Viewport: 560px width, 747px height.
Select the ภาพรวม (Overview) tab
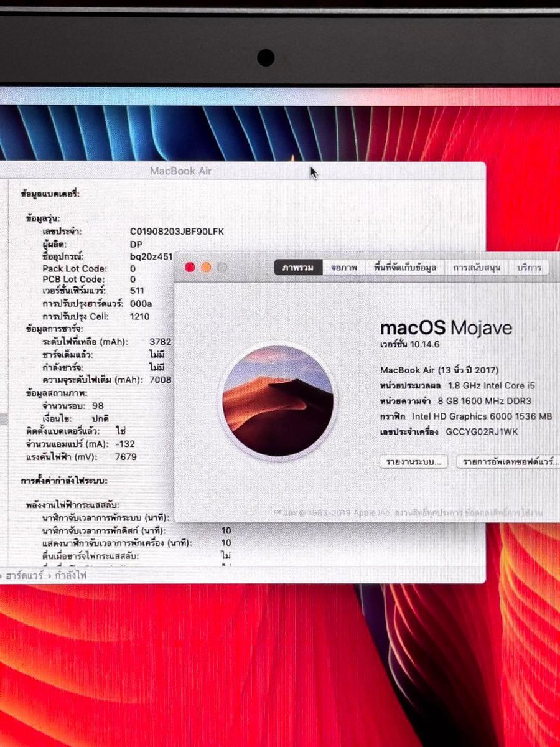298,268
